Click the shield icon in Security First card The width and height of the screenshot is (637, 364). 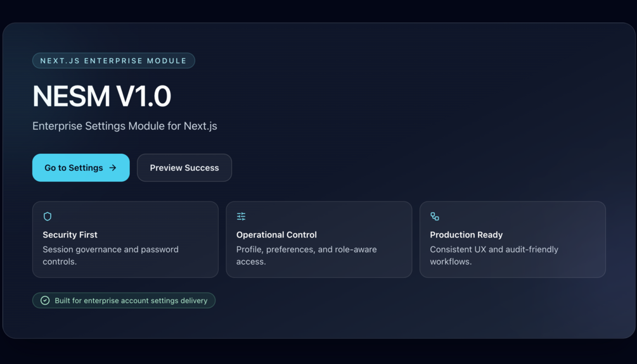[x=48, y=217]
